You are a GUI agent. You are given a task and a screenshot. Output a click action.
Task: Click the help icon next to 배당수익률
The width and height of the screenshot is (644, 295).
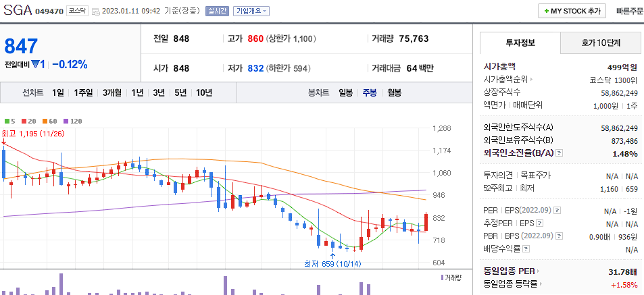(526, 248)
